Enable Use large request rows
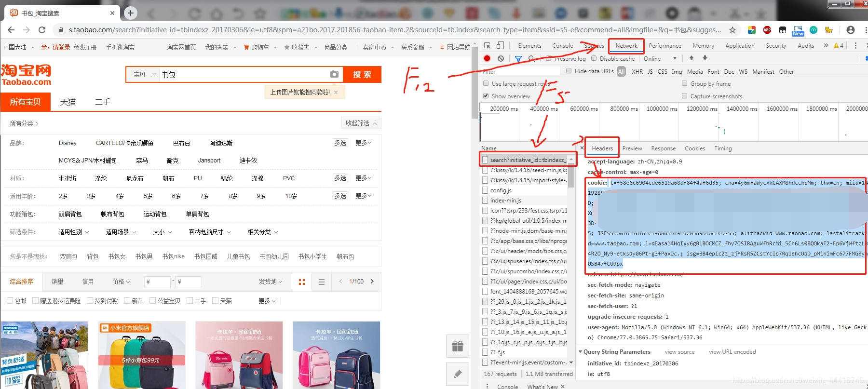The image size is (868, 389). (x=486, y=83)
